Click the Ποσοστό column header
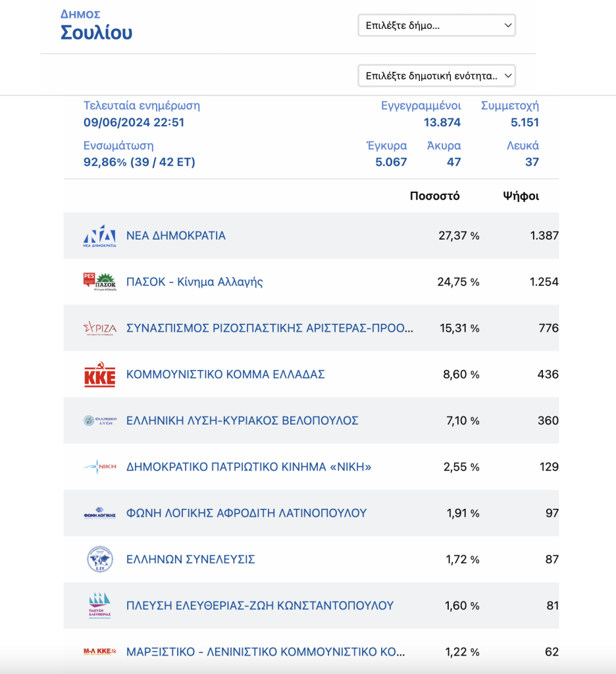Viewport: 616px width, 674px height. [434, 196]
